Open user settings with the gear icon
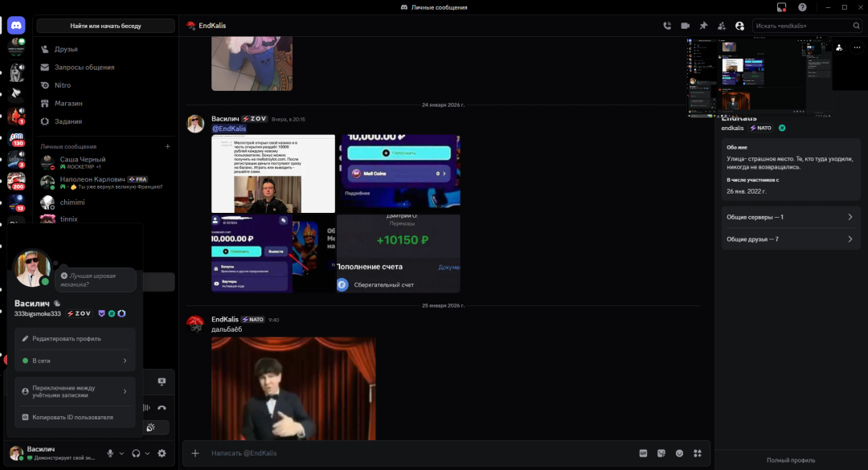This screenshot has width=868, height=470. [161, 453]
